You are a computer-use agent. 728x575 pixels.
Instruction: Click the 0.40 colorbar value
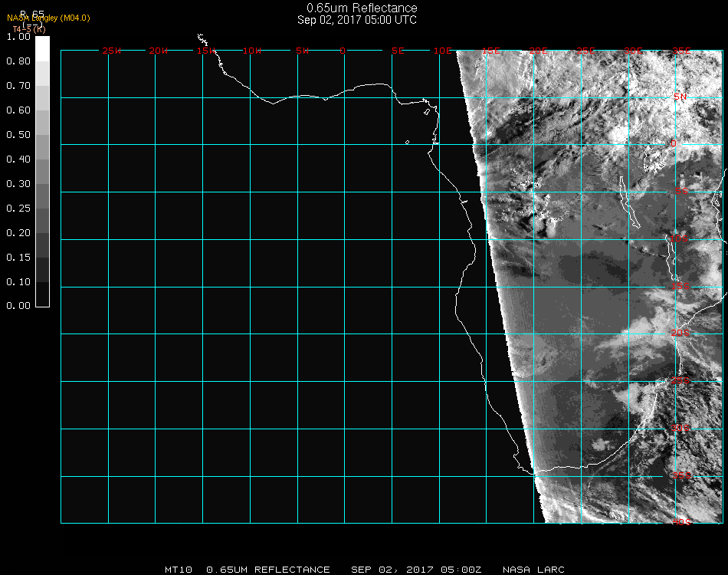pyautogui.click(x=18, y=159)
